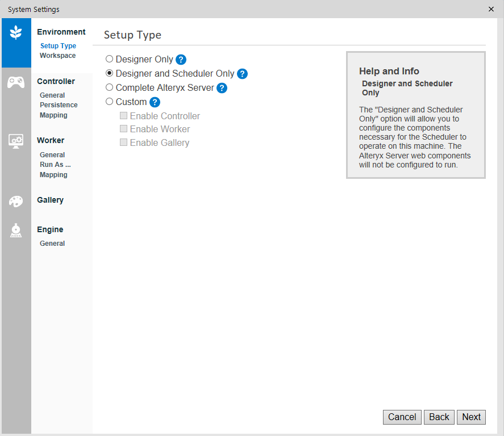Screen dimensions: 504x436
Task: Close the System Settings window
Action: 491,9
